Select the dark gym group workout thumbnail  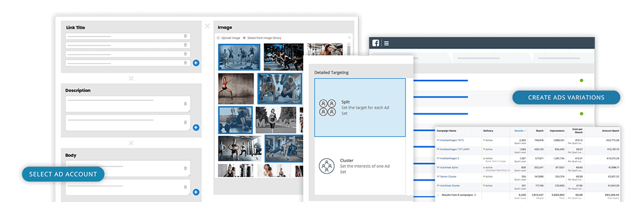[x=284, y=57]
